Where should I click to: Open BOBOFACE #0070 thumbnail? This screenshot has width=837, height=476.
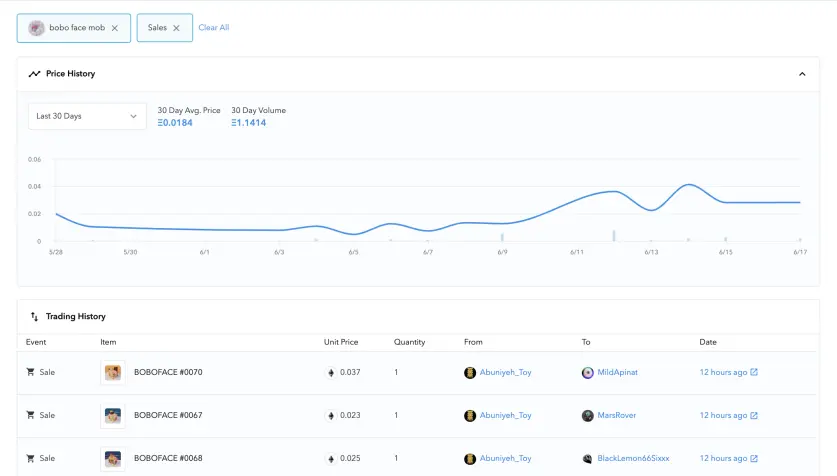click(x=113, y=372)
